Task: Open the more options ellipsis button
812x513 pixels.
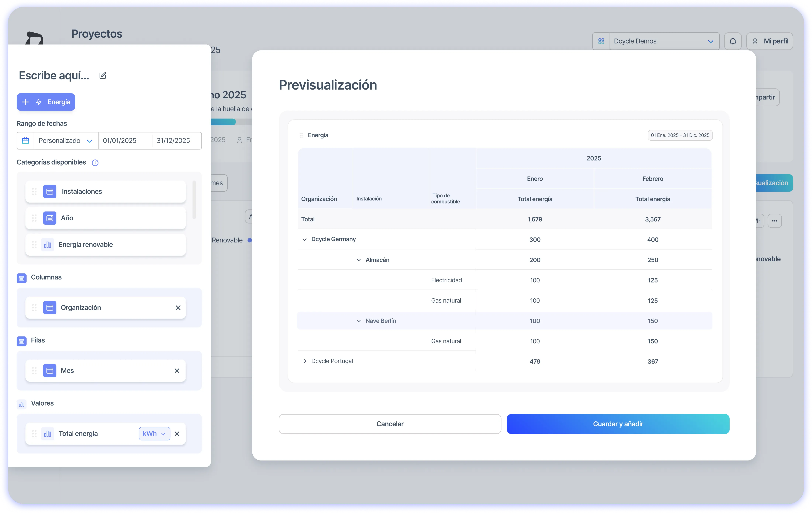Action: coord(775,220)
